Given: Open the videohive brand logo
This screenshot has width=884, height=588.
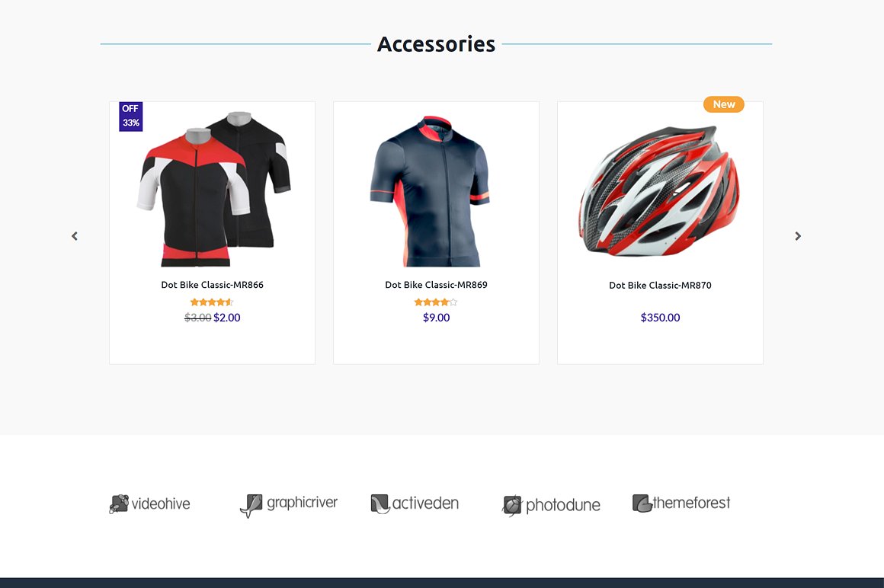Looking at the screenshot, I should [149, 503].
